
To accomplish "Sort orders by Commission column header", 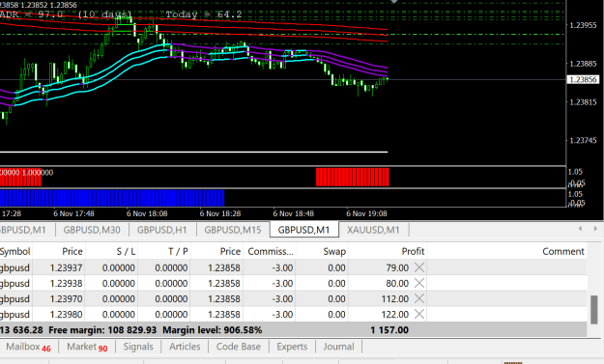I will [271, 251].
